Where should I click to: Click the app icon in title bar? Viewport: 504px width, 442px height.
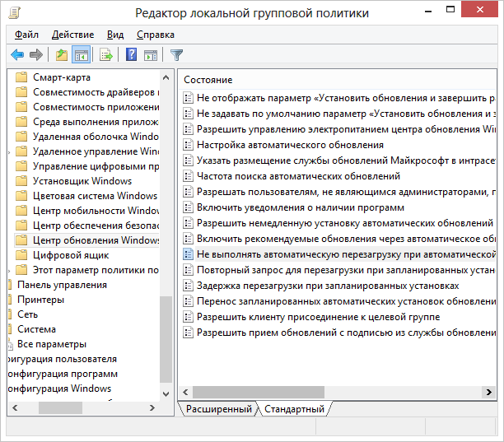click(15, 13)
